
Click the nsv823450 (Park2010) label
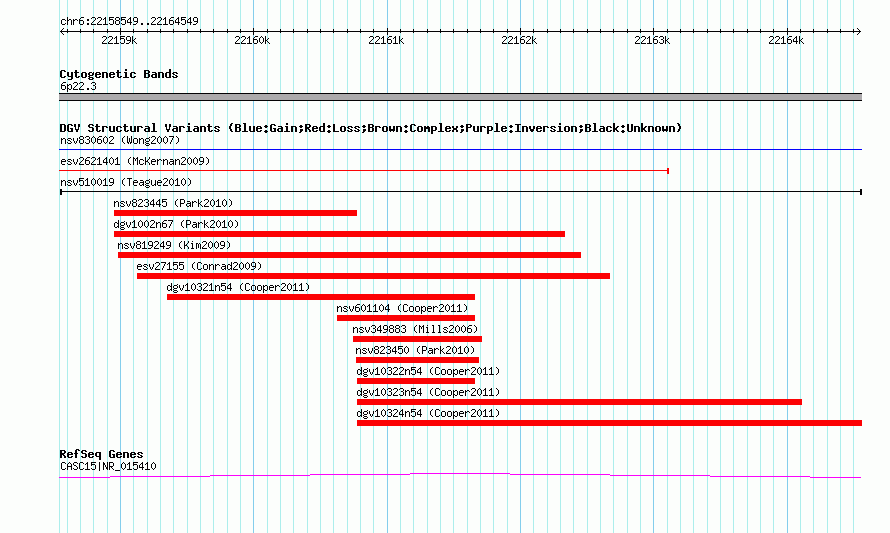[x=415, y=350]
